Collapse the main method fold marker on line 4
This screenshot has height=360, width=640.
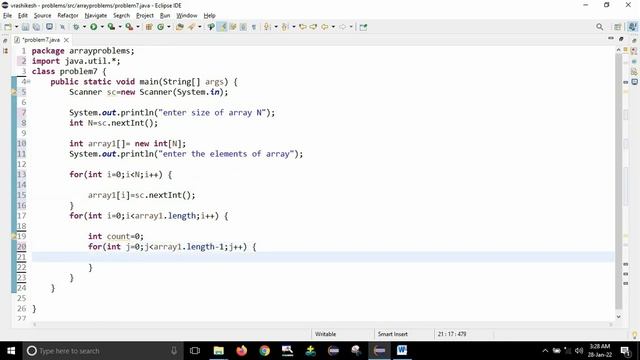point(29,82)
